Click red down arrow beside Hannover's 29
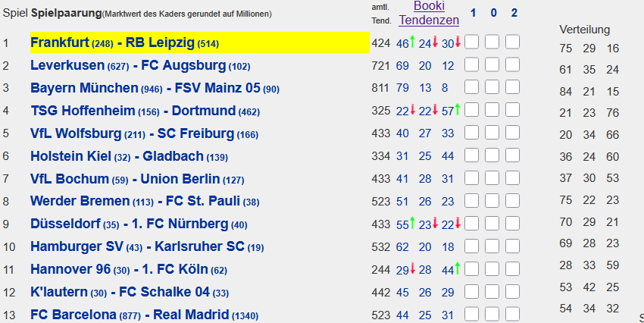The width and height of the screenshot is (644, 323). coord(412,268)
